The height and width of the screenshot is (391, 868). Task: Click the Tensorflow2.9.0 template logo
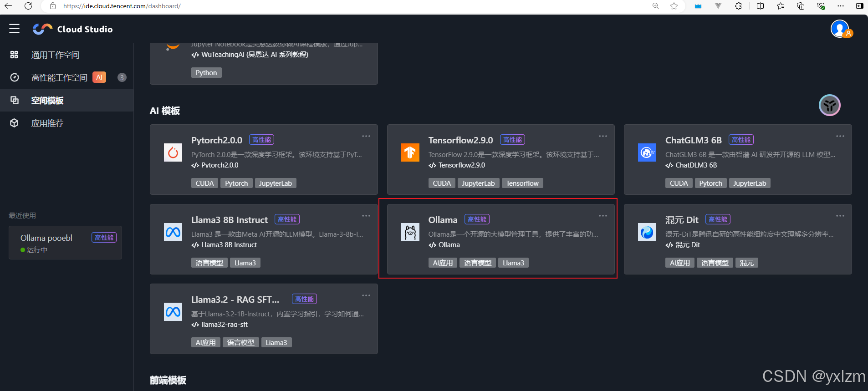point(410,152)
